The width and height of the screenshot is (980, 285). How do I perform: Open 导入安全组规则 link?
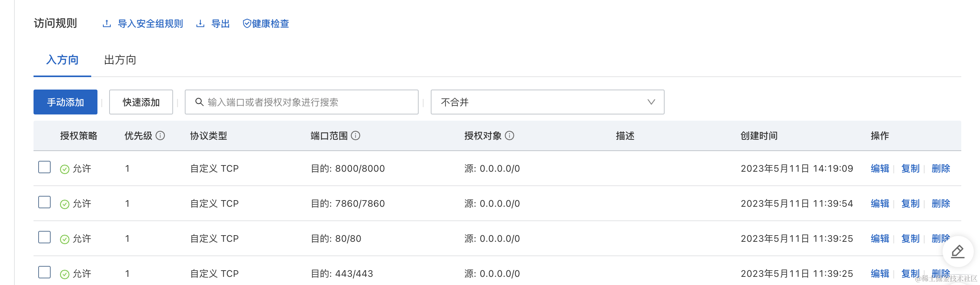click(150, 24)
